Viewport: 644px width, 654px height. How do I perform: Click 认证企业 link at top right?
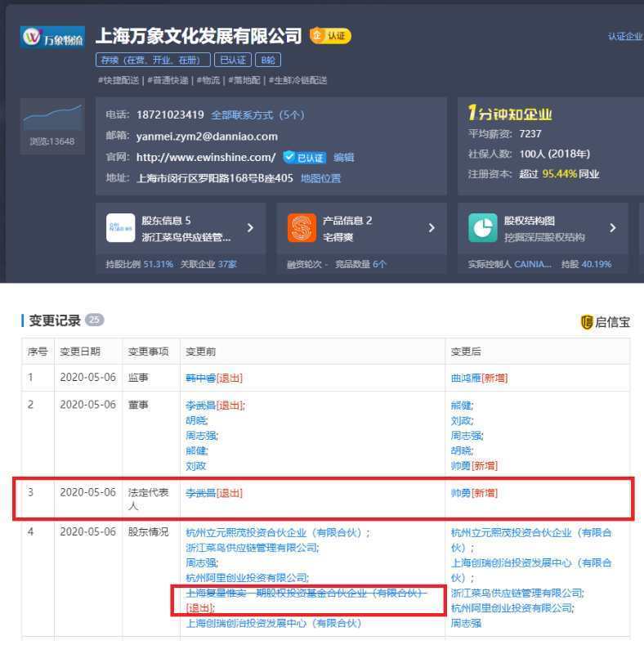(x=625, y=37)
